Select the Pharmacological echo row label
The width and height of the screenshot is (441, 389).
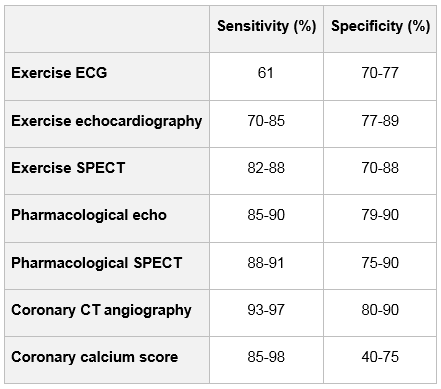[89, 215]
